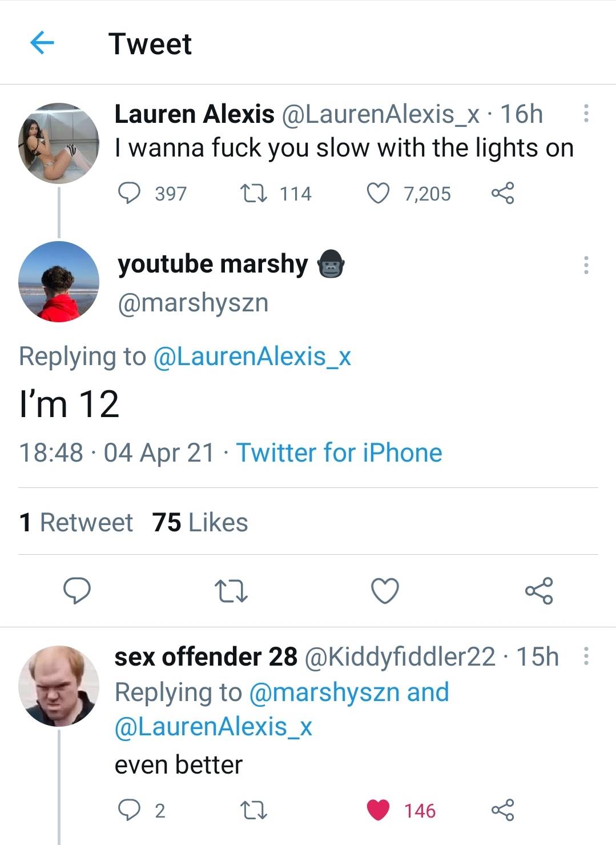The image size is (616, 845).
Task: Open more options for Lauren Alexis's tweet
Action: [x=586, y=113]
